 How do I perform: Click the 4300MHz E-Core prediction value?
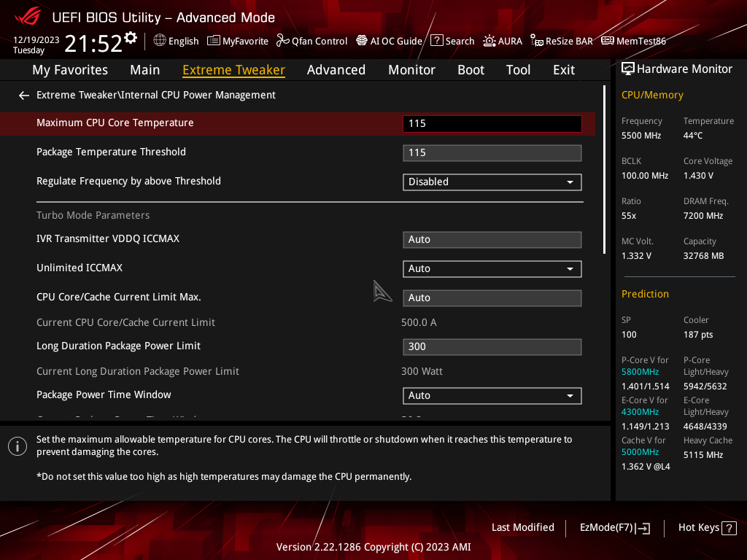640,412
